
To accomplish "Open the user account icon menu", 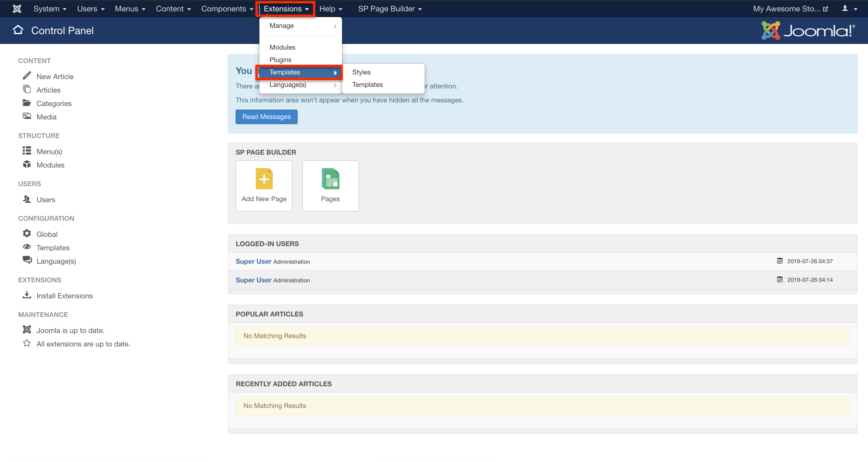I will [849, 9].
